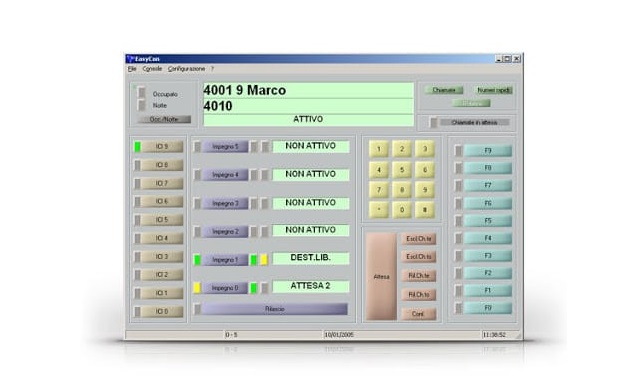Select the ICI 4 line button

(162, 238)
